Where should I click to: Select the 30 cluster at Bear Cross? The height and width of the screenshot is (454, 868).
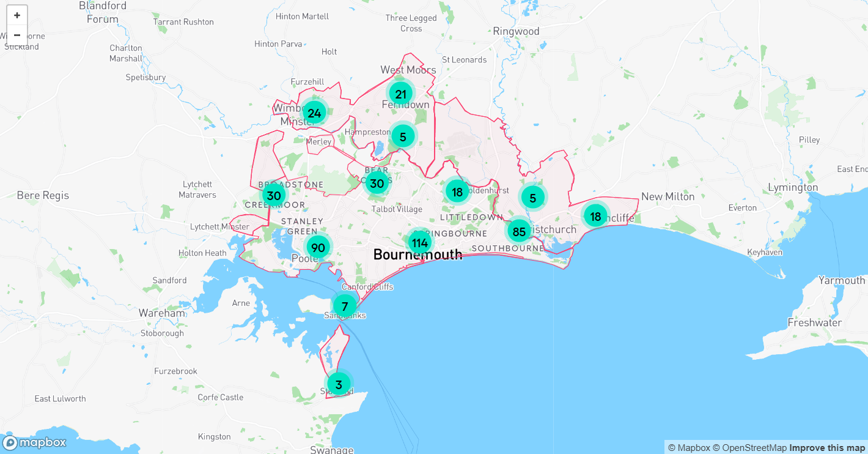pyautogui.click(x=377, y=183)
